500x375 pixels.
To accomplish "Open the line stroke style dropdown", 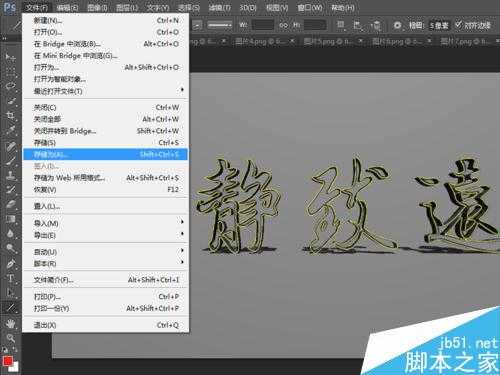I will coord(220,25).
